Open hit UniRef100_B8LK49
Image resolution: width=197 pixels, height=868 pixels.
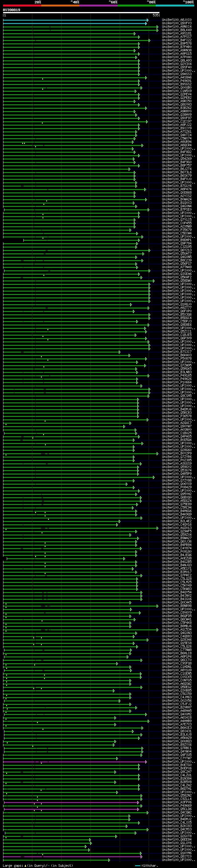point(177,30)
